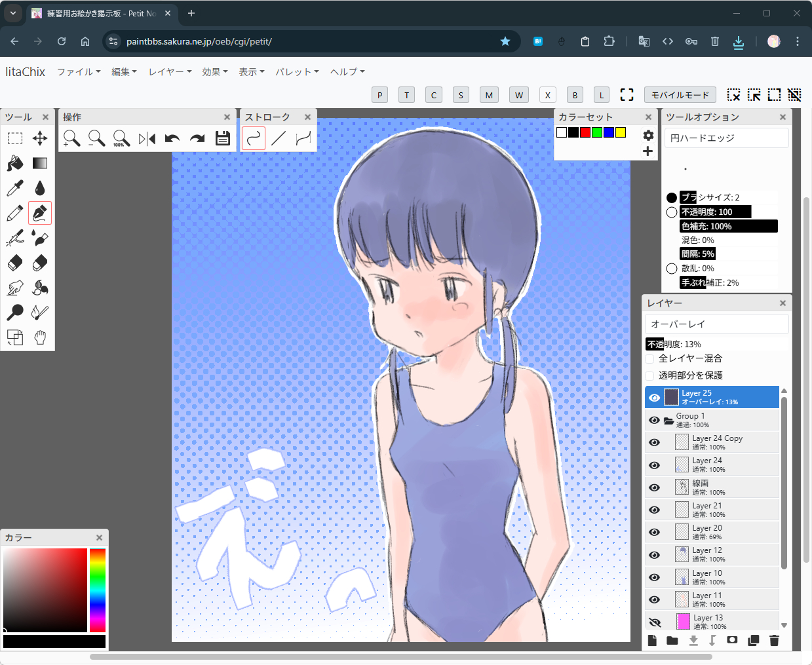Delete layer using the trash icon

point(774,640)
